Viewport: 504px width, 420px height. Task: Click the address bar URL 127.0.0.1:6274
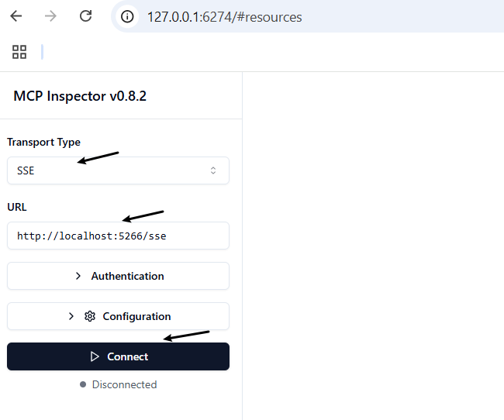coord(224,17)
